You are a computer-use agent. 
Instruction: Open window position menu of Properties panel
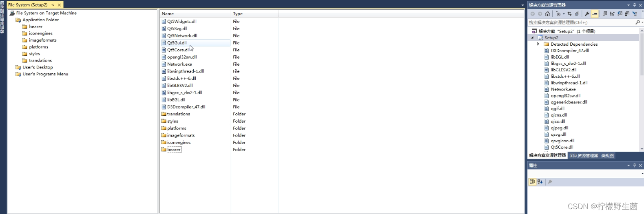pos(629,165)
